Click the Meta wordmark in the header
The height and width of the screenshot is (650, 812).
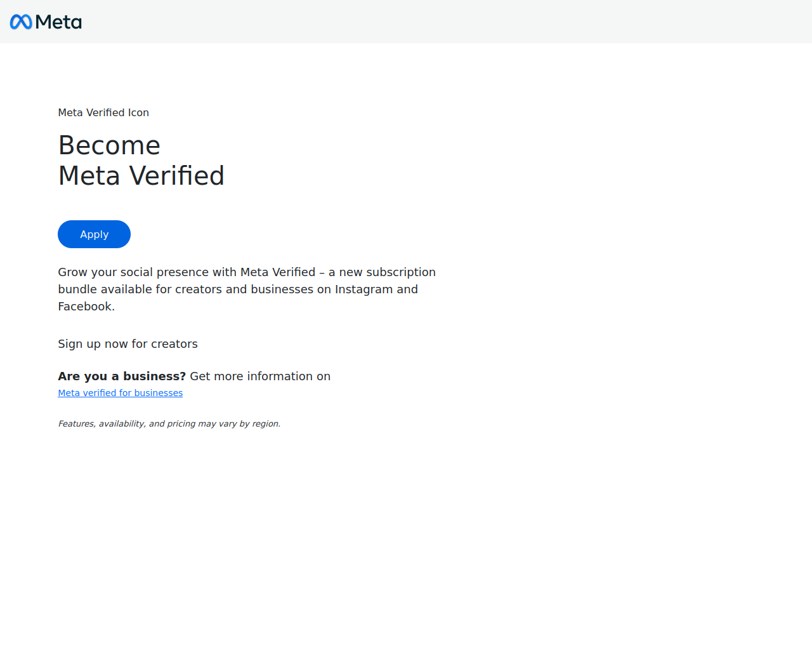click(58, 22)
